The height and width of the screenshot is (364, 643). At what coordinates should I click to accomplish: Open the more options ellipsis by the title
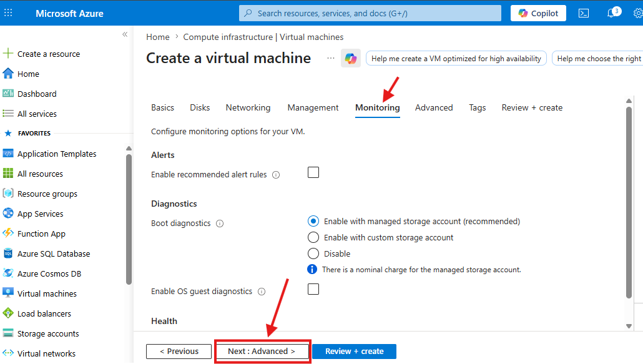point(330,58)
